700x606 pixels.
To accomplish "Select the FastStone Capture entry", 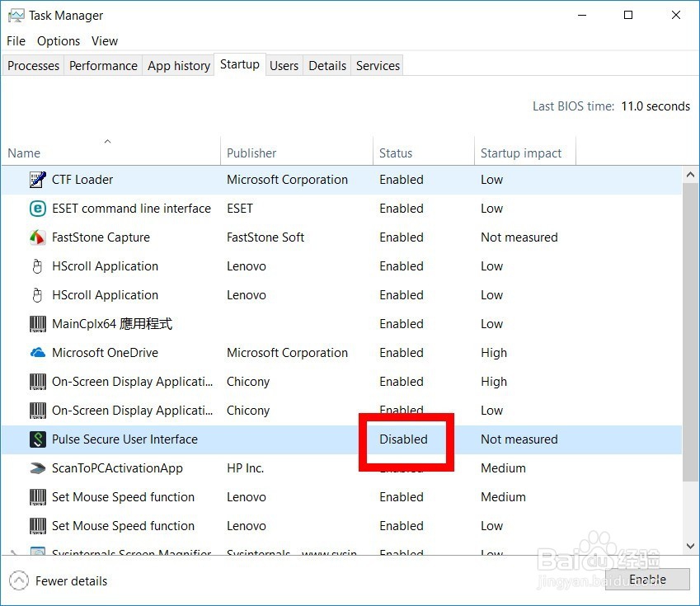I will (x=101, y=237).
